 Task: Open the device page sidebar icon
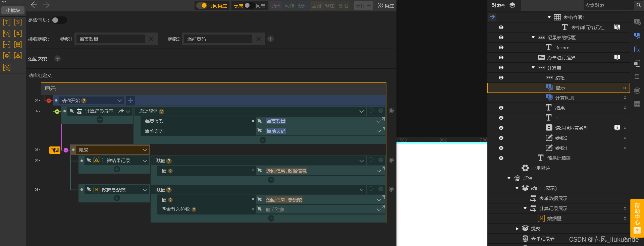pyautogui.click(x=637, y=63)
